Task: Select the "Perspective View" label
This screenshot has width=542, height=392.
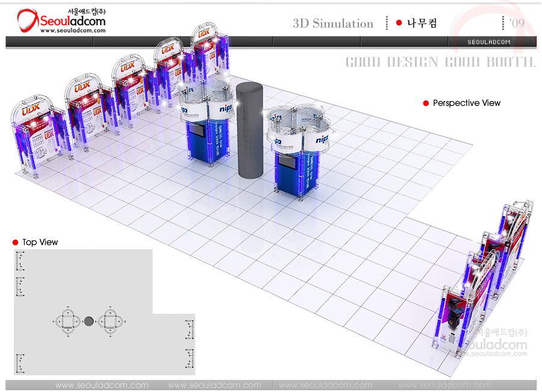Action: click(467, 103)
